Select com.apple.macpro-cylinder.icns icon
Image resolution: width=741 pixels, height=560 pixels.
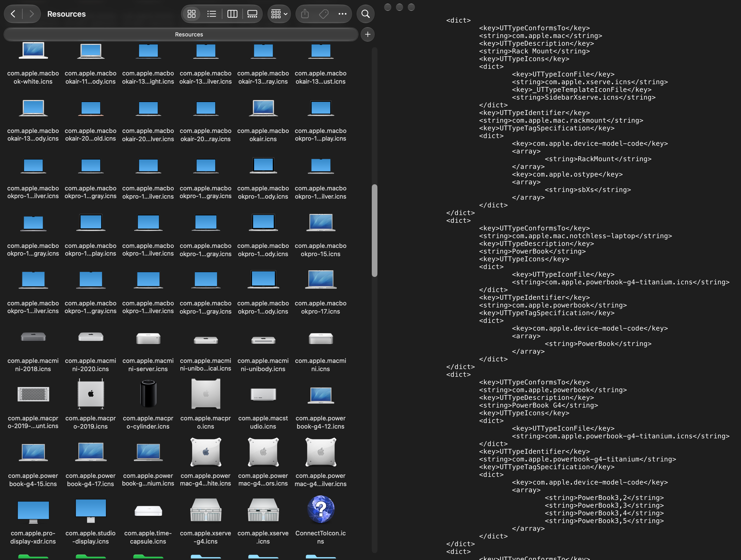[x=148, y=394]
